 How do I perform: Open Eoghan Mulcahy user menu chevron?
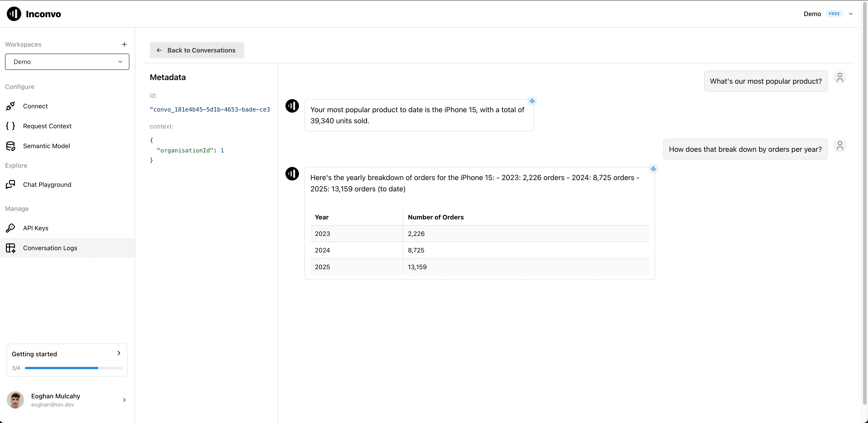tap(124, 400)
